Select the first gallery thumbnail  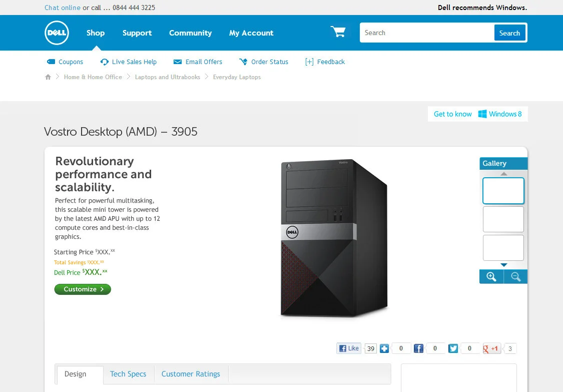point(503,191)
